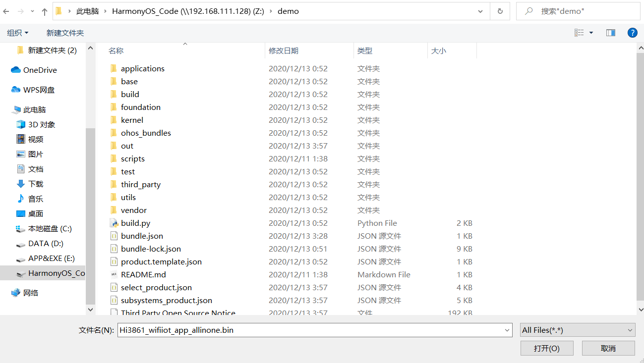Click the 取消 button
The width and height of the screenshot is (644, 363).
(608, 348)
